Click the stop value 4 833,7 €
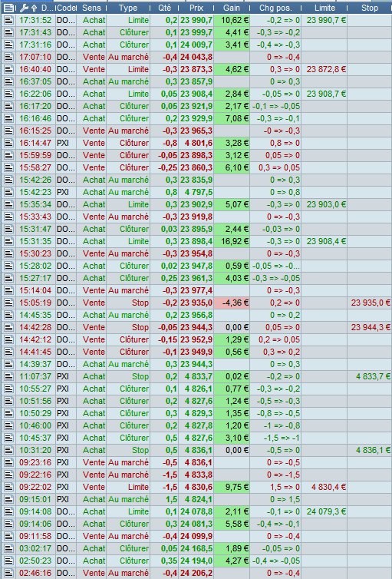This screenshot has width=392, height=579. pos(373,376)
